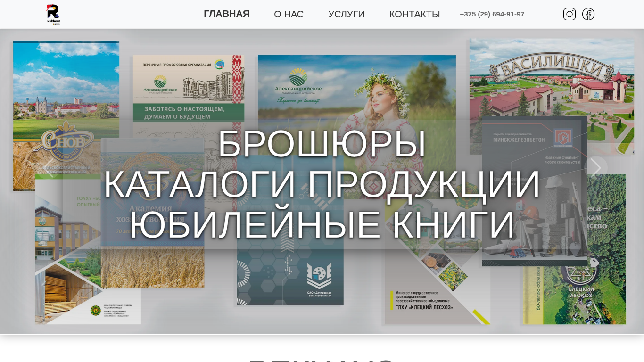Screen dimensions: 644x362
Task: Navigate to УСЛУГИ section
Action: [347, 15]
